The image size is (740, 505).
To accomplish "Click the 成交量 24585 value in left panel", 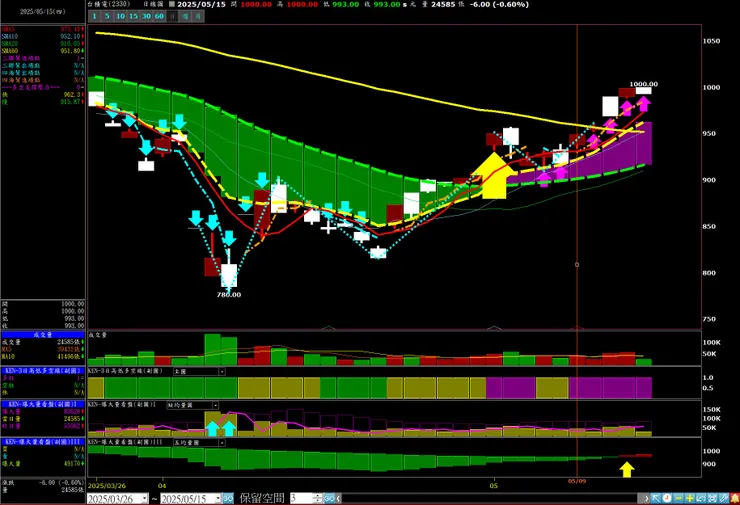I will click(x=70, y=342).
